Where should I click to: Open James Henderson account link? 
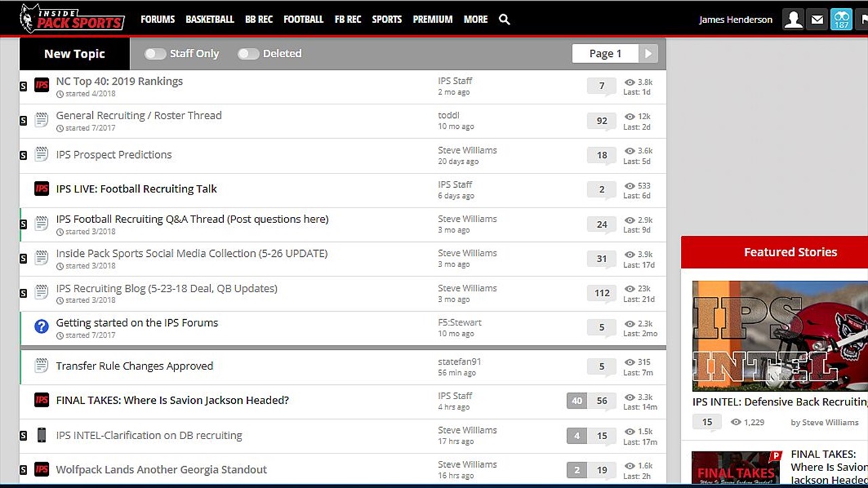736,20
